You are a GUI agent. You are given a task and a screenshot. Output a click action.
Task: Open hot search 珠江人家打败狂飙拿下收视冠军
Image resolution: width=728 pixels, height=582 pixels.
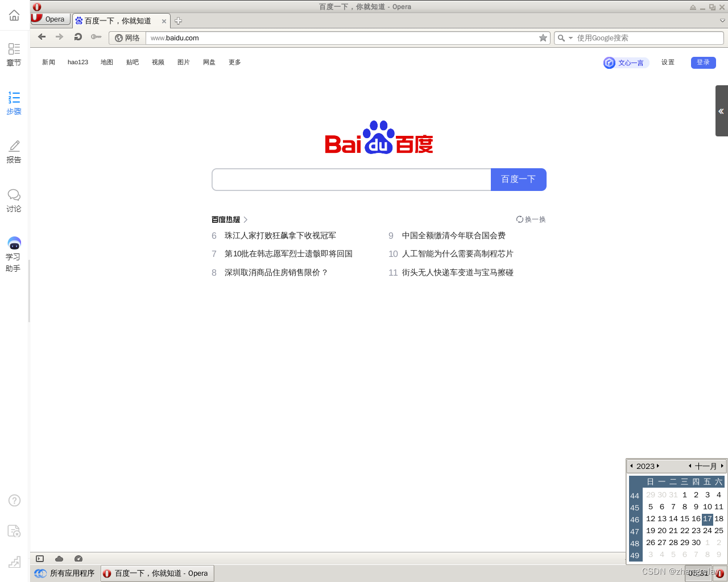click(x=280, y=235)
